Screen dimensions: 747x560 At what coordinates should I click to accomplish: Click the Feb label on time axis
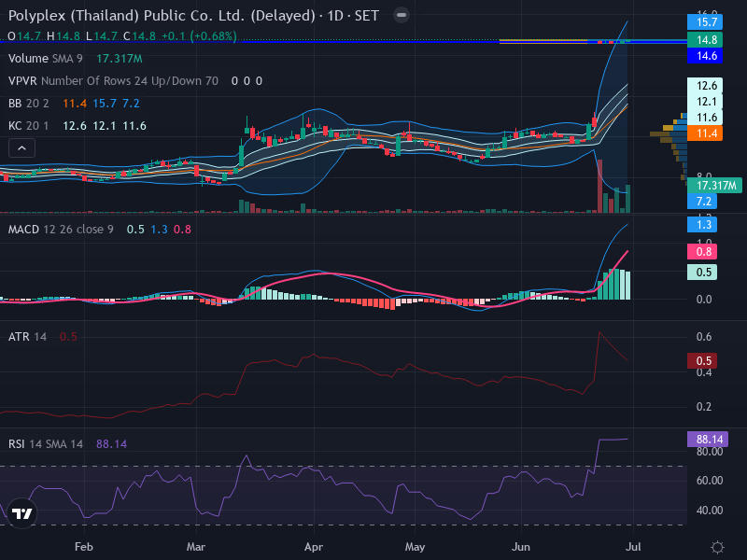tap(84, 547)
